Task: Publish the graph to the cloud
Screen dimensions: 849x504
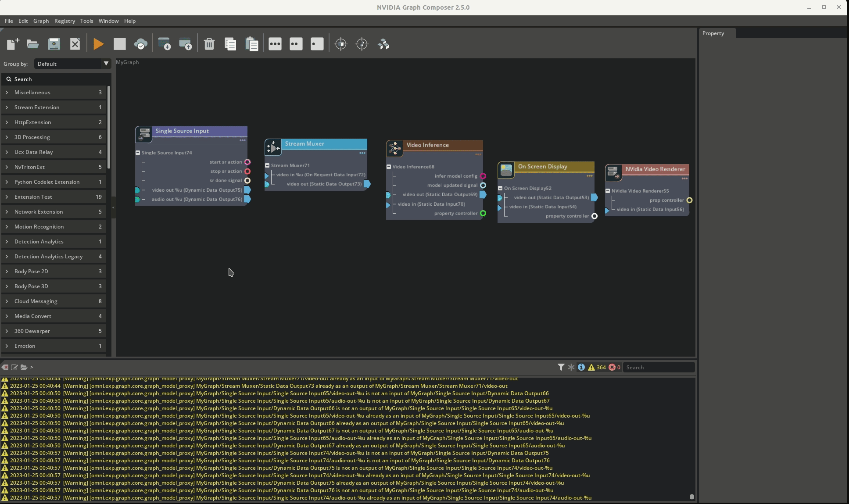Action: (x=141, y=44)
